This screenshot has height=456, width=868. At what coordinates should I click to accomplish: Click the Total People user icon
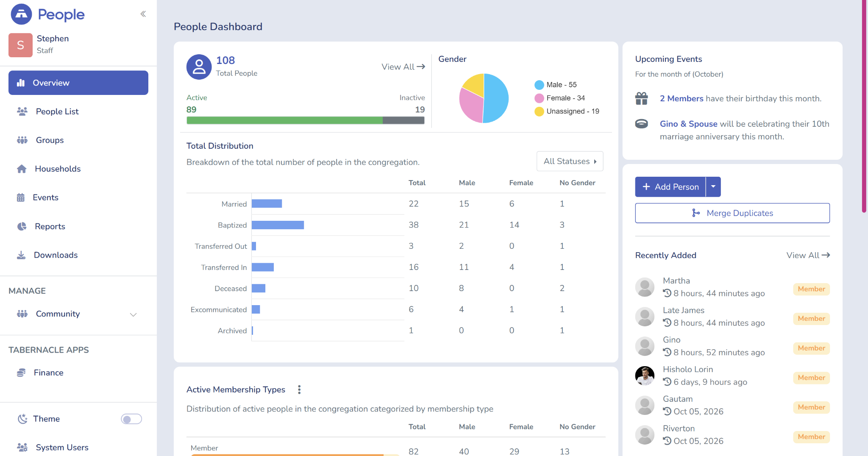coord(199,67)
